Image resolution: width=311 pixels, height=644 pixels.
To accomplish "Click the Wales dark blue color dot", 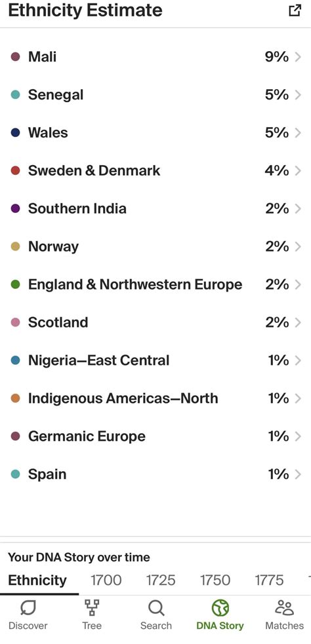I will click(x=16, y=132).
